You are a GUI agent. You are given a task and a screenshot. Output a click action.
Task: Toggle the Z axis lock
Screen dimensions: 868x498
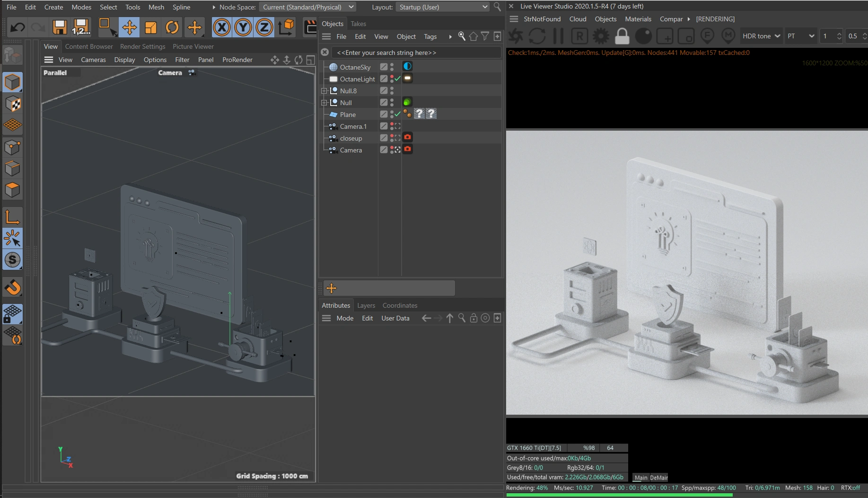tap(264, 27)
